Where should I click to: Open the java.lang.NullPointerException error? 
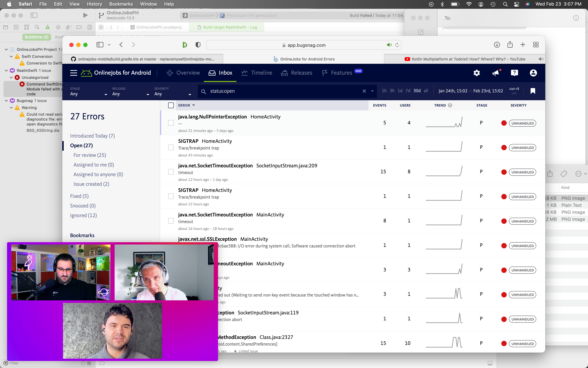coord(212,117)
